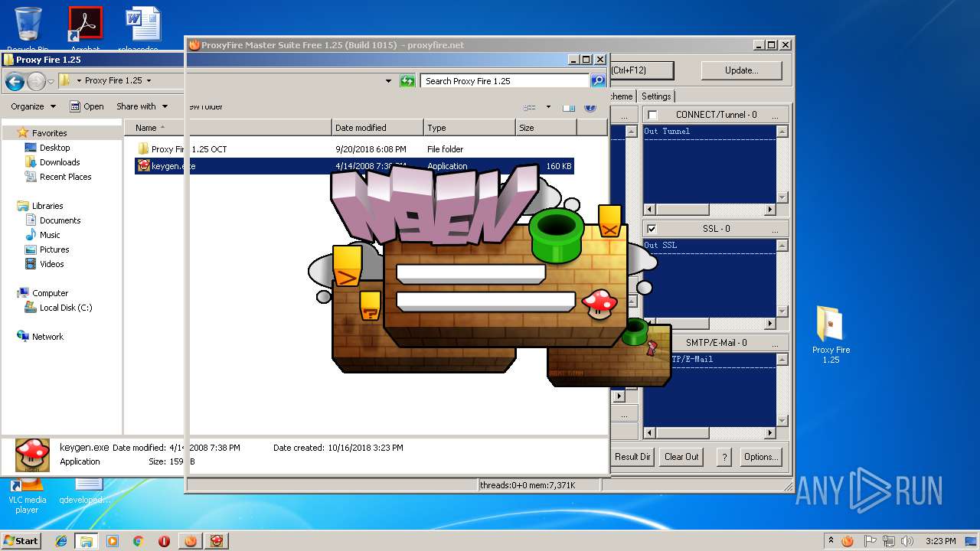Click the Start button
Viewport: 980px width, 551px height.
tap(21, 541)
